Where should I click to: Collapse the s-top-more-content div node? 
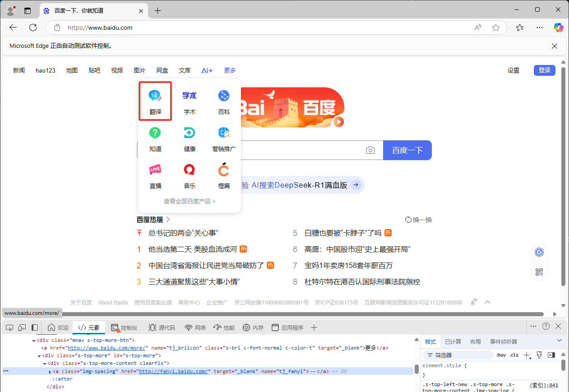[45, 364]
